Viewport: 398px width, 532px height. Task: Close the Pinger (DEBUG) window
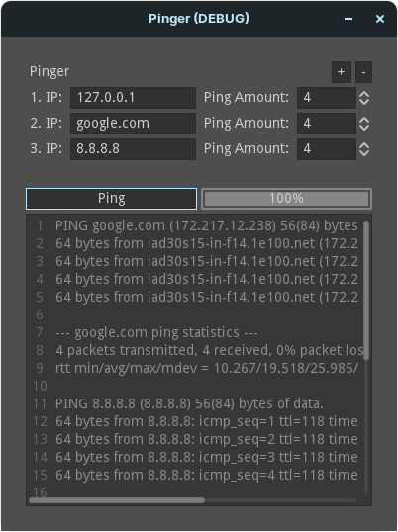click(x=380, y=19)
